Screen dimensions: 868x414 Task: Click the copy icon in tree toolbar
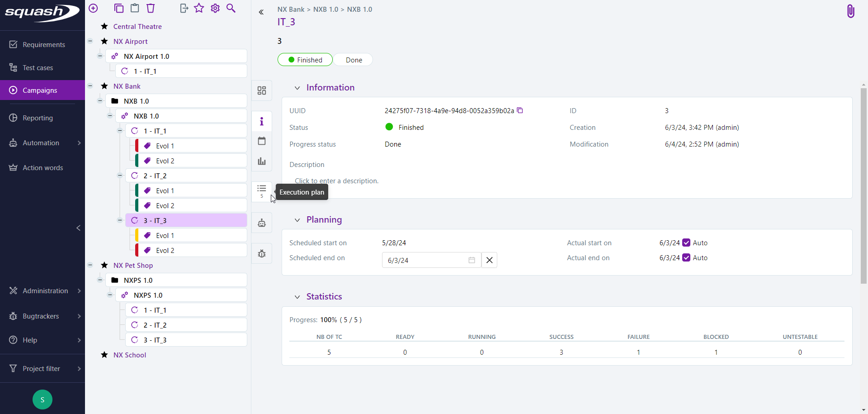(x=119, y=8)
